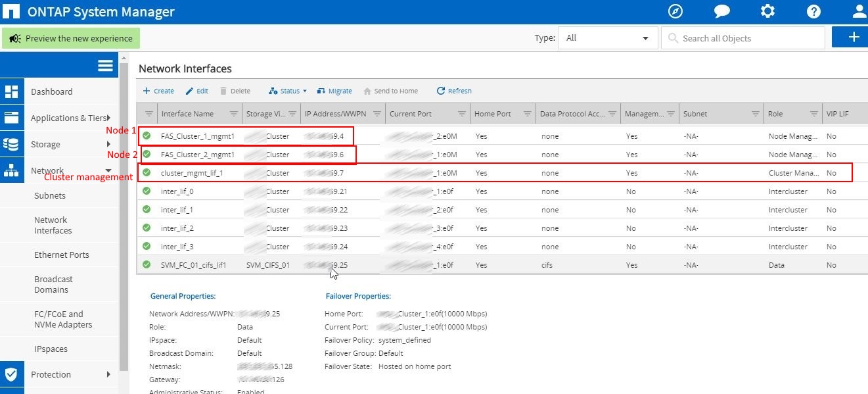Click Preview the new experience button
Screen dimensions: 868x394
pos(71,38)
